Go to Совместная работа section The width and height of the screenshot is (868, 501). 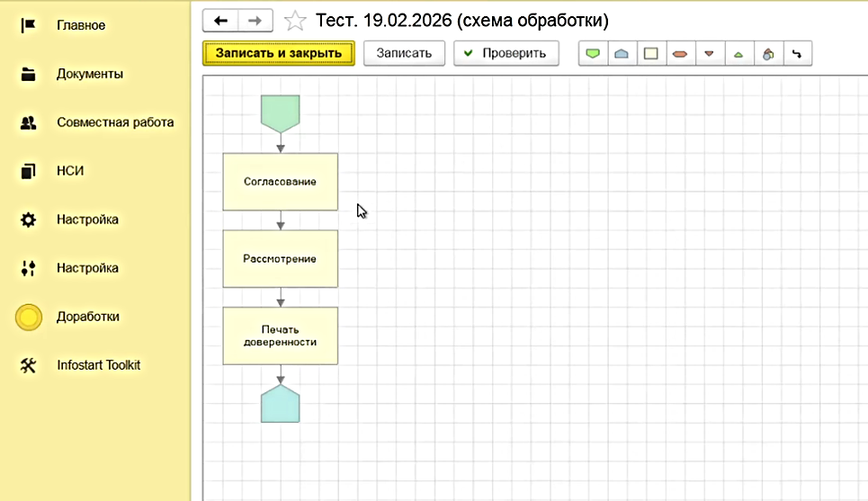[x=115, y=122]
